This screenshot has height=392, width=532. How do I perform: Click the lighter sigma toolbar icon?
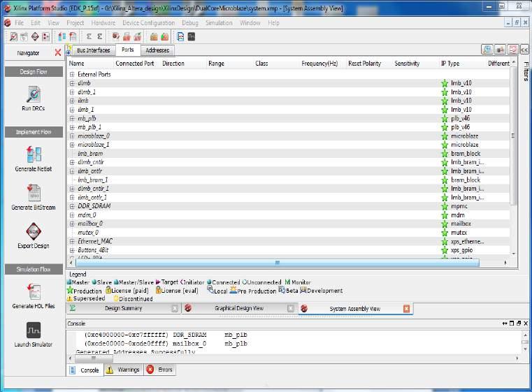(89, 36)
